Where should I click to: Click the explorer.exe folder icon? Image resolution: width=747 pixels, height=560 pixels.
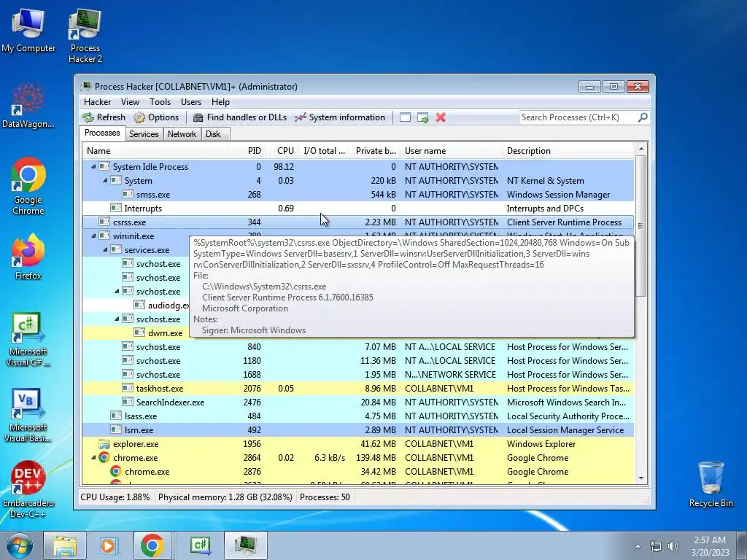(x=104, y=444)
